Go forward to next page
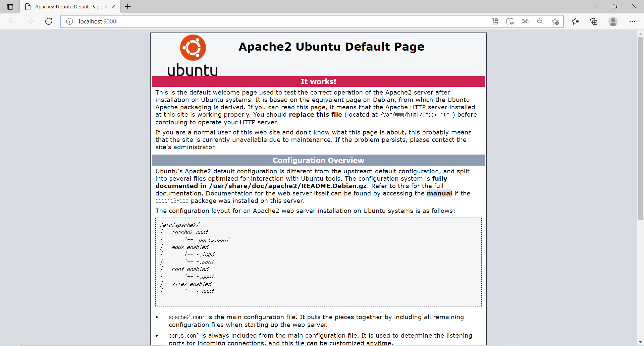The height and width of the screenshot is (346, 644). click(30, 21)
